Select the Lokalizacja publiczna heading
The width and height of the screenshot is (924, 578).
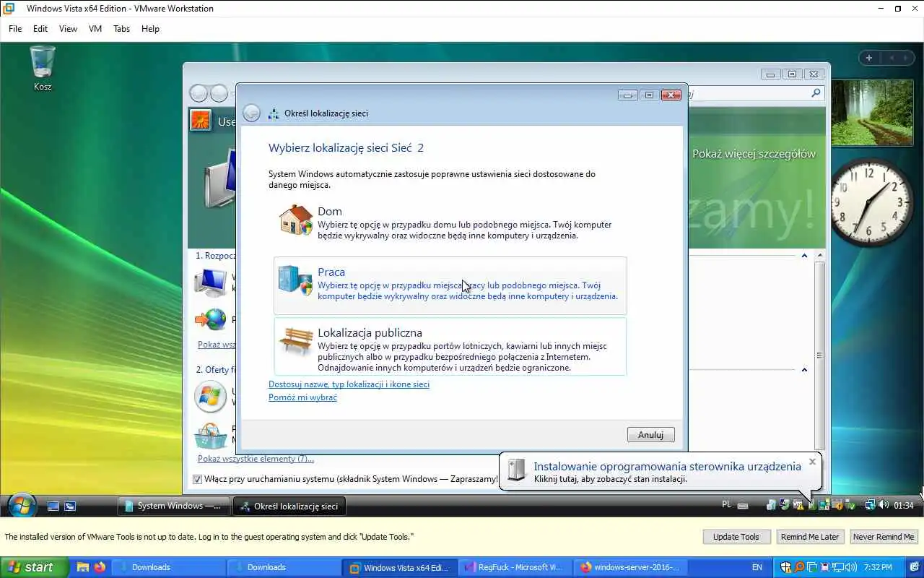pos(370,333)
